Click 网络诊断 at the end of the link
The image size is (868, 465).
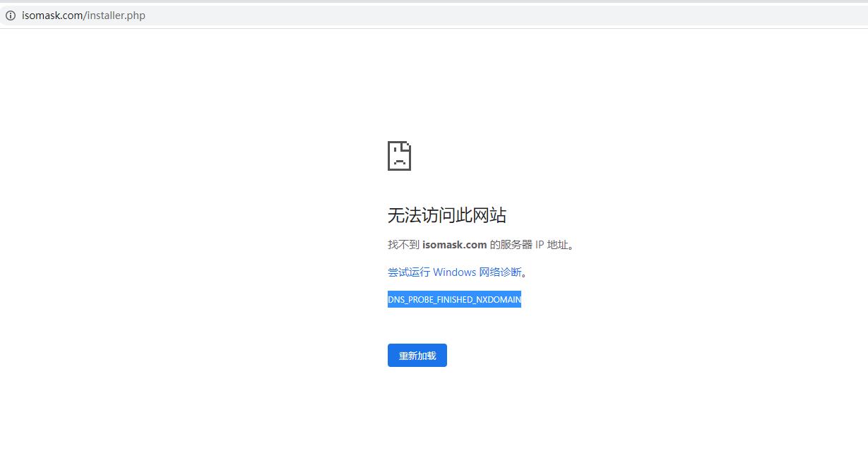pyautogui.click(x=500, y=272)
